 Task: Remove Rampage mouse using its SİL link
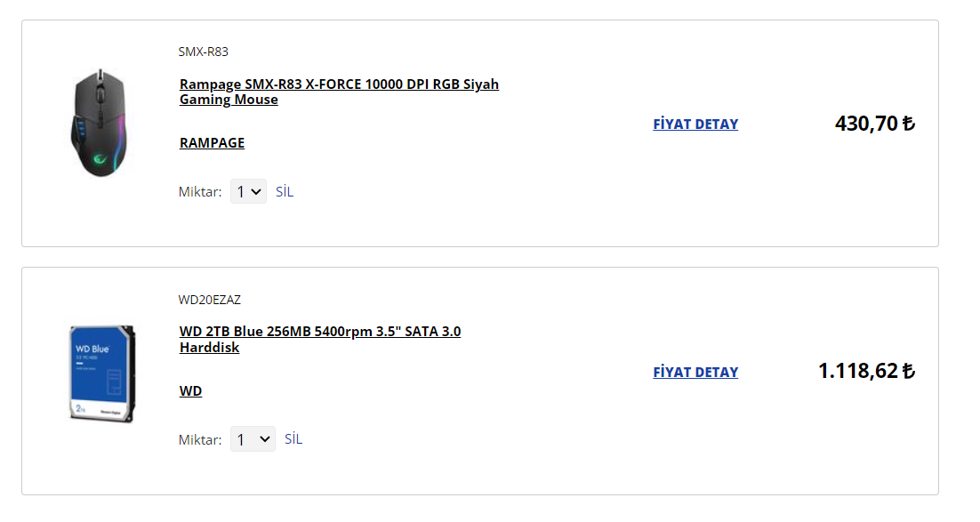pos(284,191)
